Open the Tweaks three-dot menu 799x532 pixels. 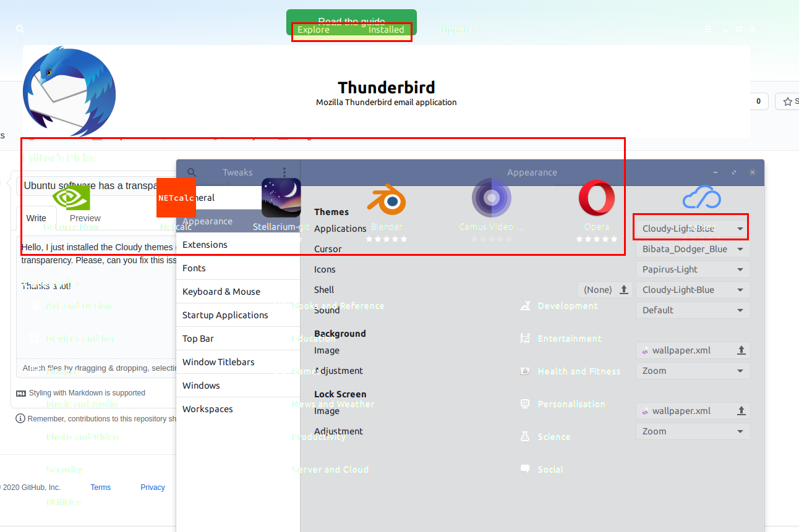tap(284, 172)
